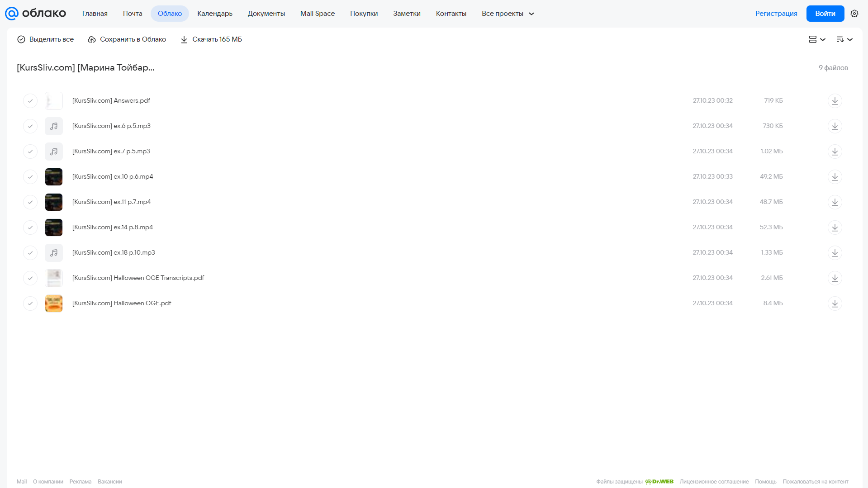Download ex.18 p.10.mp3 with arrow icon
The height and width of the screenshot is (488, 868).
835,253
